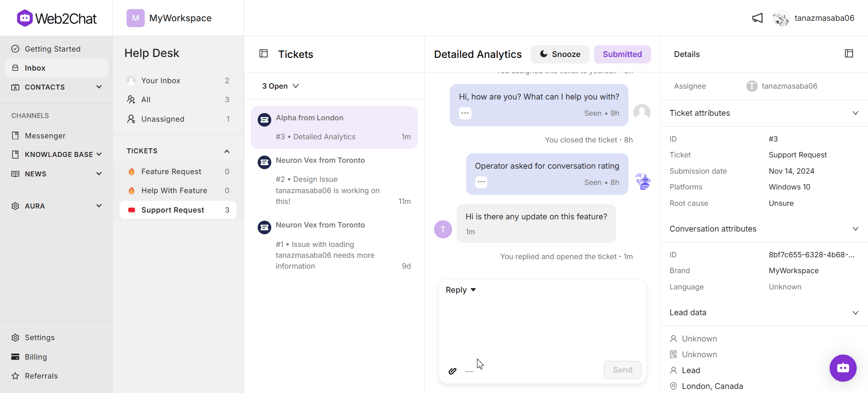
Task: Select Support Request ticket type
Action: click(178, 210)
